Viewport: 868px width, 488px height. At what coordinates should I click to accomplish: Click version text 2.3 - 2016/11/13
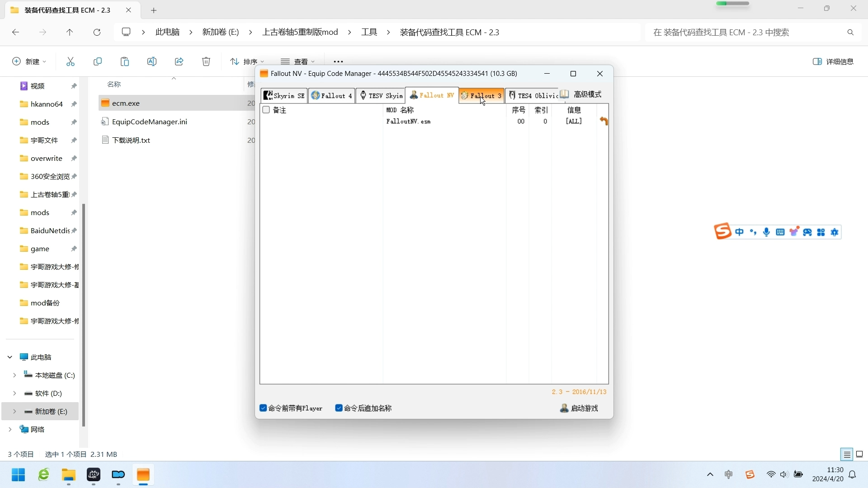(x=579, y=392)
